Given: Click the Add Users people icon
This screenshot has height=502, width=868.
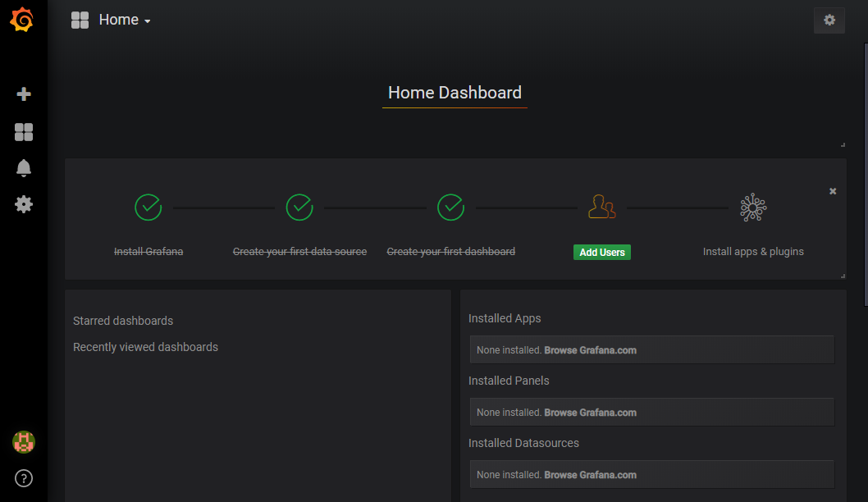Looking at the screenshot, I should coord(601,207).
